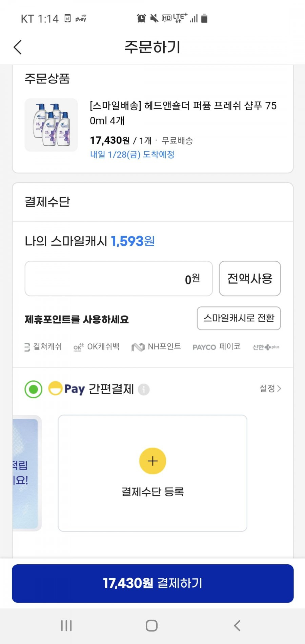Focus the Smile Cash amount input field
Screen dimensions: 305x644
pyautogui.click(x=119, y=278)
